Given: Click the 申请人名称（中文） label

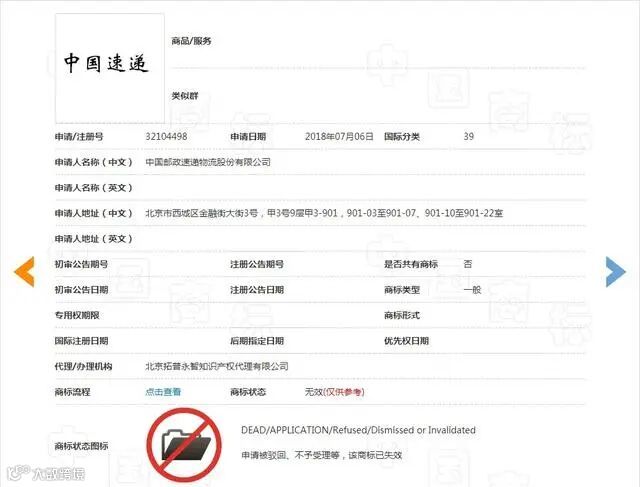Looking at the screenshot, I should pyautogui.click(x=94, y=162).
